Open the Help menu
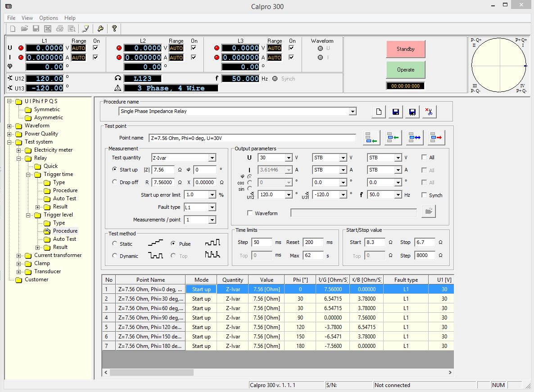534x392 pixels. click(x=70, y=18)
